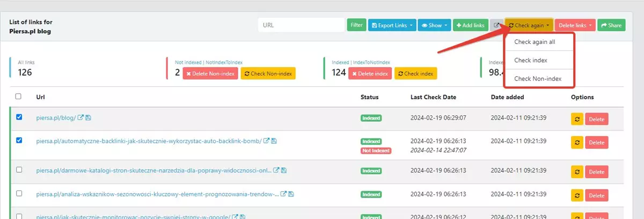Collapse the Check again dropdown

[x=529, y=25]
